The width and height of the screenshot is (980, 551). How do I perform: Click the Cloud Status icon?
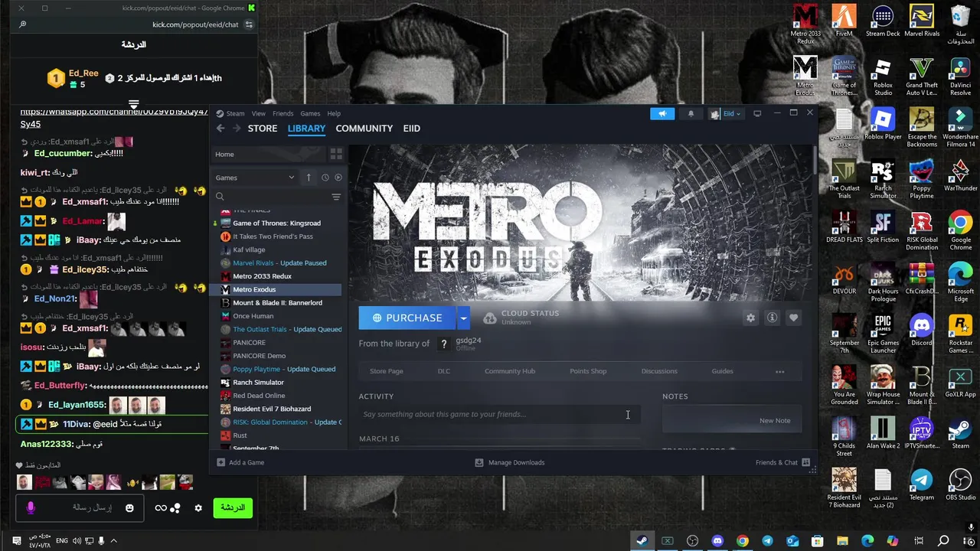[x=490, y=318]
